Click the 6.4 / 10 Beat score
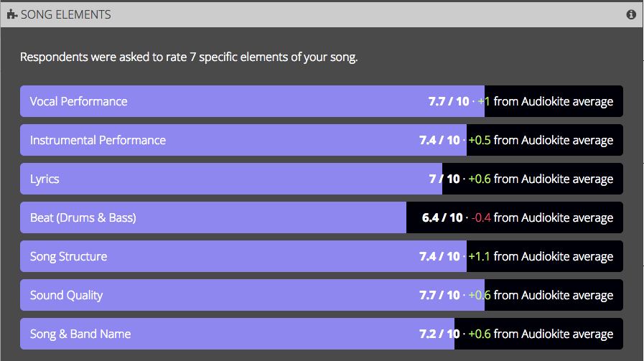This screenshot has width=644, height=361. pyautogui.click(x=442, y=217)
